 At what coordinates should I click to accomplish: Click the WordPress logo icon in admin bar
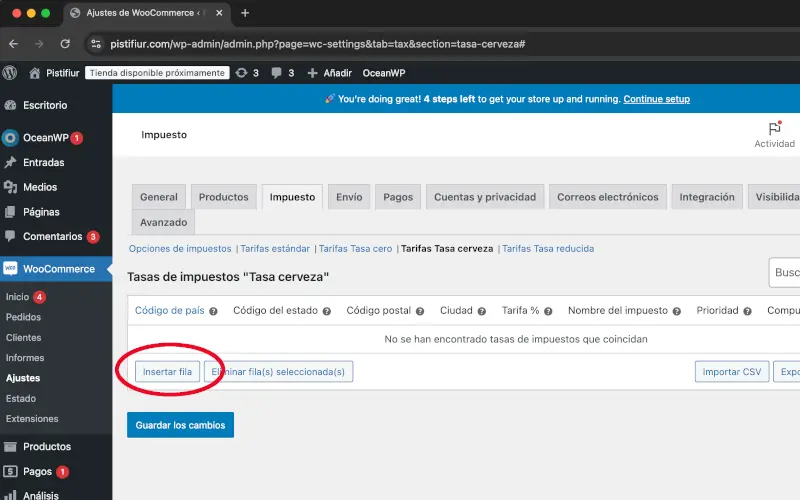[10, 73]
